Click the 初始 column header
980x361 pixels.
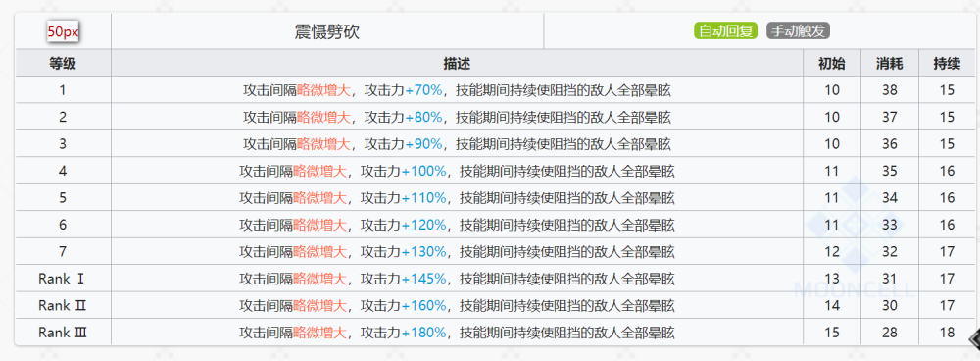832,63
